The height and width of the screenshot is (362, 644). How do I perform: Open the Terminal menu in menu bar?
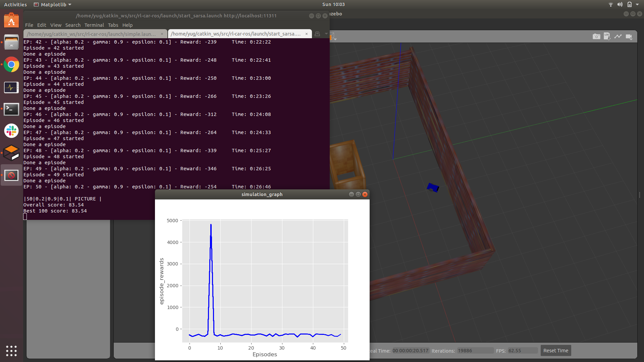point(94,25)
